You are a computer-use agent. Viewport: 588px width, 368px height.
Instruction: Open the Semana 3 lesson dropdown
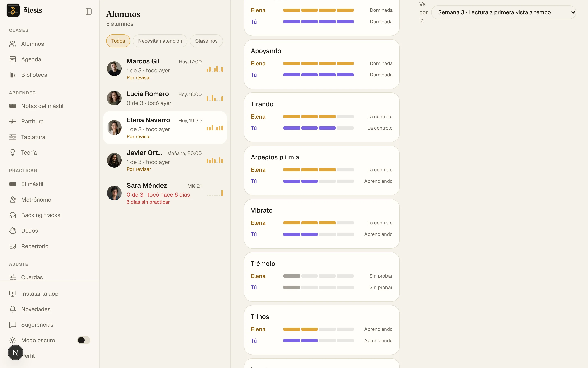[503, 12]
